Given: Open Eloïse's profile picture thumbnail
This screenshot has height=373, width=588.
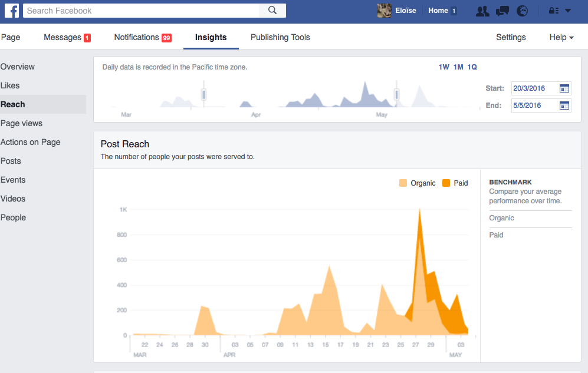Looking at the screenshot, I should [385, 11].
